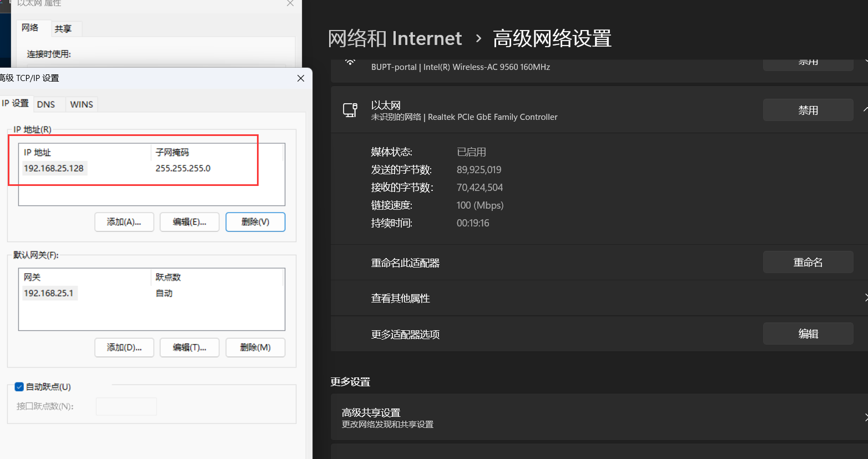The image size is (868, 459).
Task: Toggle the 自动跃点(U) checkbox
Action: (x=19, y=387)
